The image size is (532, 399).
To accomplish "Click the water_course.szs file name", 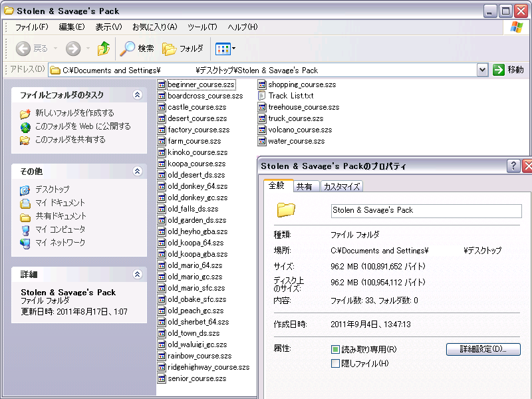I will (296, 141).
